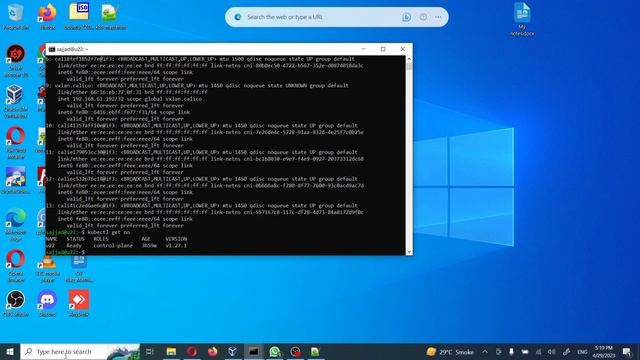Open WhatsApp from the taskbar
This screenshot has height=360, width=640.
pos(275,351)
